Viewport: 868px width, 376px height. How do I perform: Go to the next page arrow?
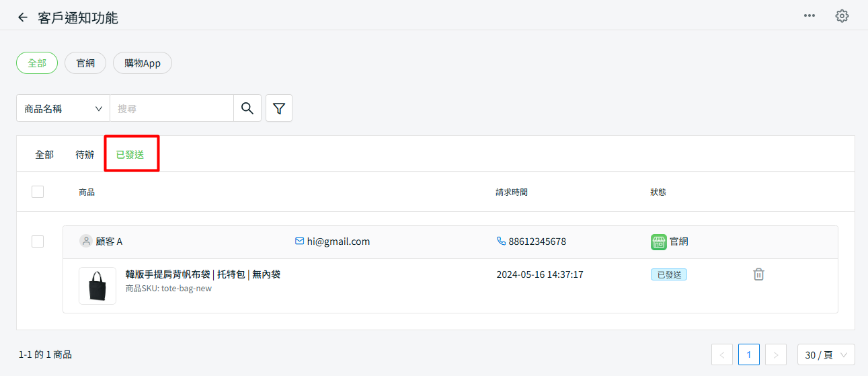coord(776,354)
